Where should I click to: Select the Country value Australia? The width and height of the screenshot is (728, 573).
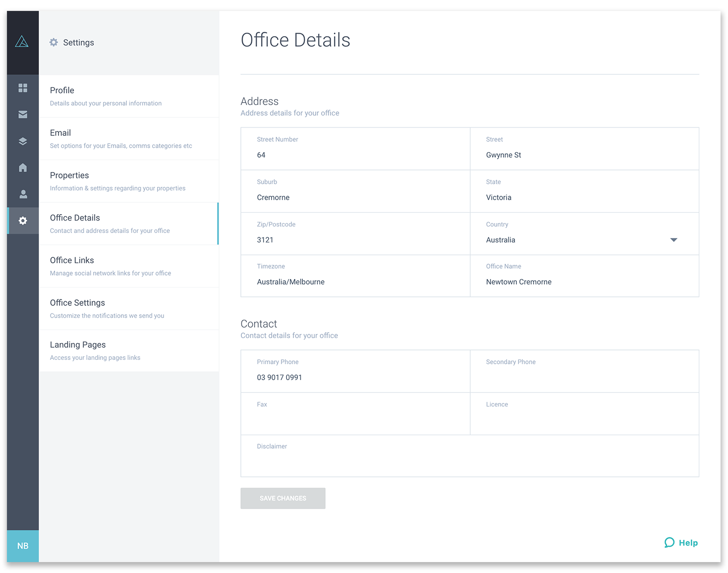tap(501, 240)
